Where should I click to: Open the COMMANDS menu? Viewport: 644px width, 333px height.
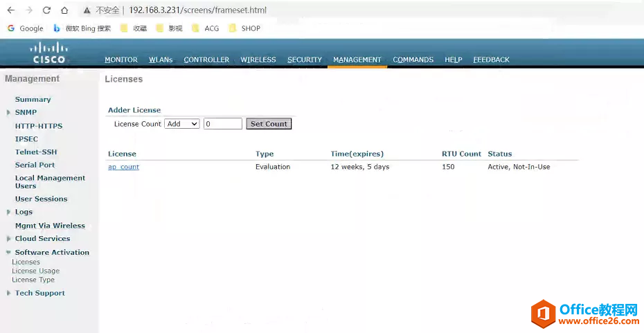(413, 60)
